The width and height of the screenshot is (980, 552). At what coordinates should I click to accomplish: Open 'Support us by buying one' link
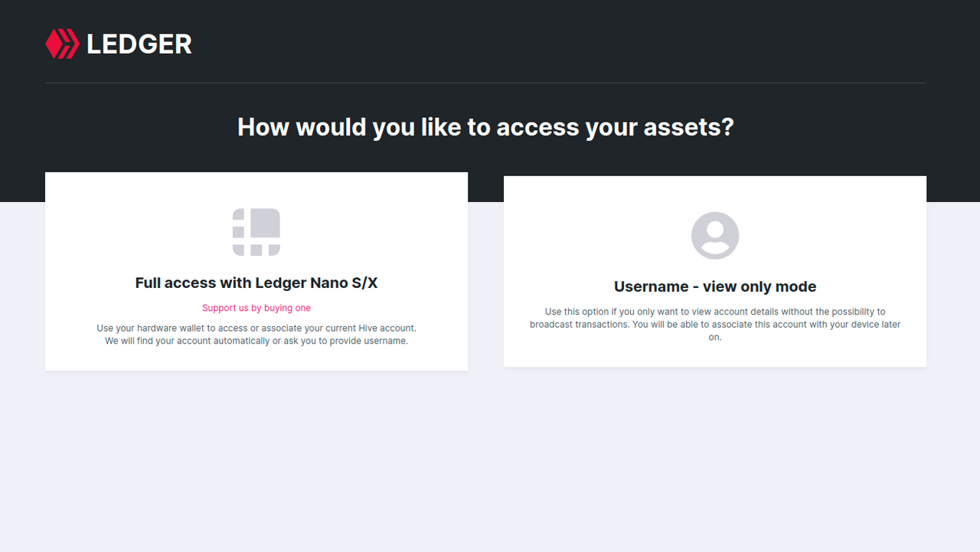(256, 308)
